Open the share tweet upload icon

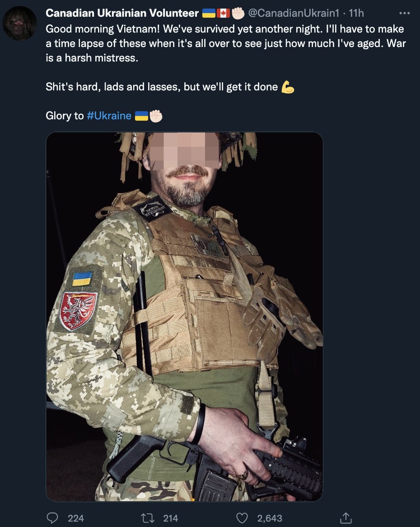(x=346, y=518)
